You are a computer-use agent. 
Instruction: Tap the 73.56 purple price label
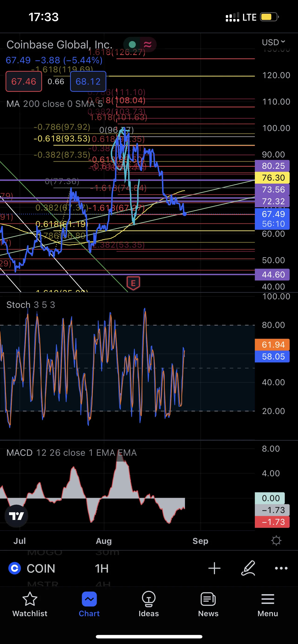tap(272, 189)
